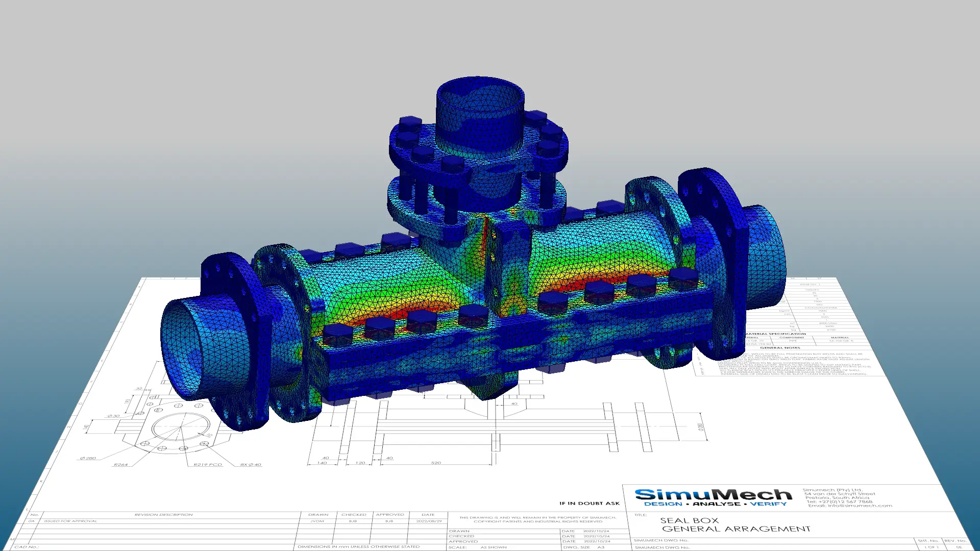This screenshot has width=980, height=551.
Task: Click the GENERAL NOTES heading
Action: (779, 348)
